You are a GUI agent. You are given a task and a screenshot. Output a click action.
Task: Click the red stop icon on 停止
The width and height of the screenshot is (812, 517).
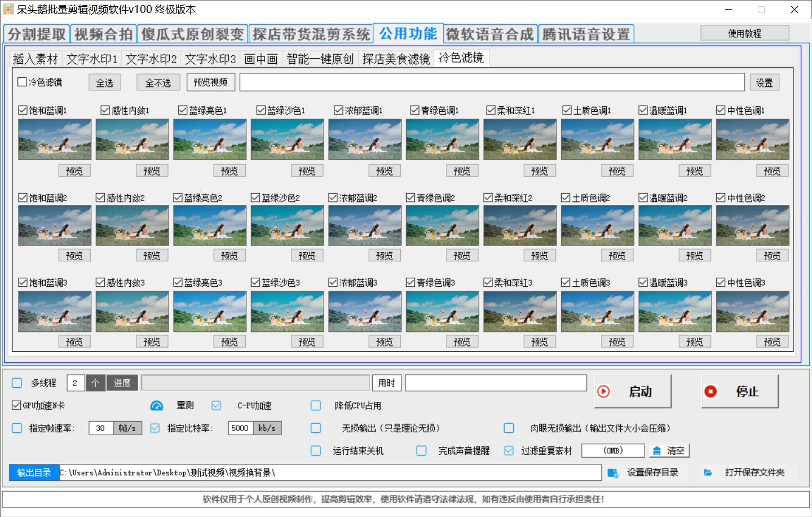tap(710, 391)
